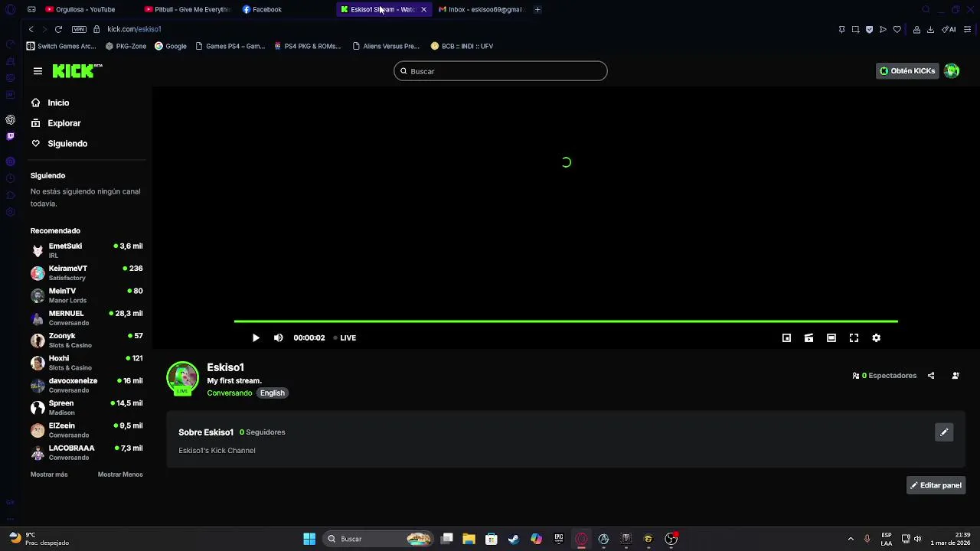Viewport: 980px width, 551px height.
Task: Open player settings gear
Action: (877, 337)
